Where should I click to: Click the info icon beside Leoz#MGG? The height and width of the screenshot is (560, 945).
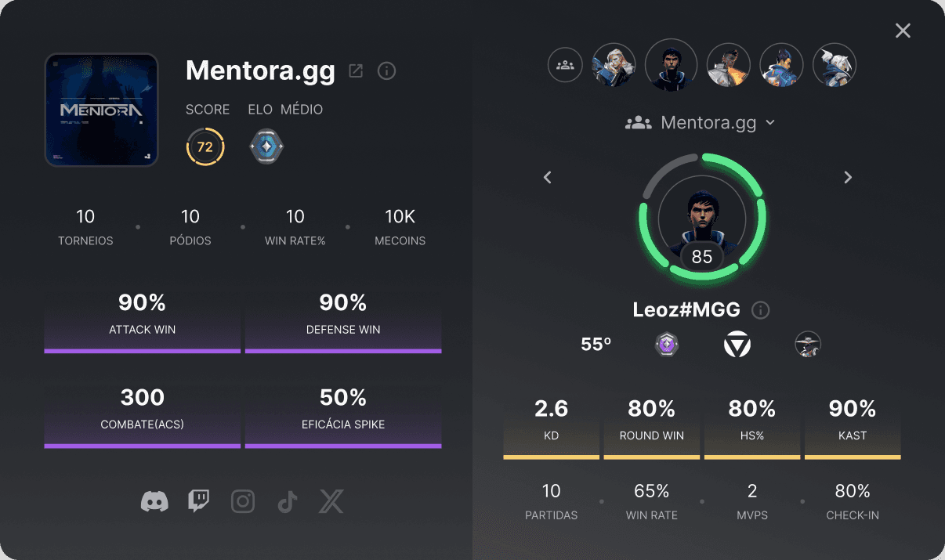point(760,310)
